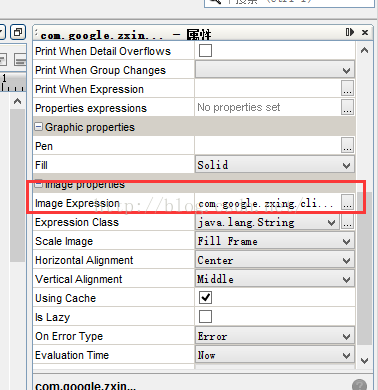Click up arrow of left pane scrollbar
The width and height of the screenshot is (378, 390).
pyautogui.click(x=18, y=101)
